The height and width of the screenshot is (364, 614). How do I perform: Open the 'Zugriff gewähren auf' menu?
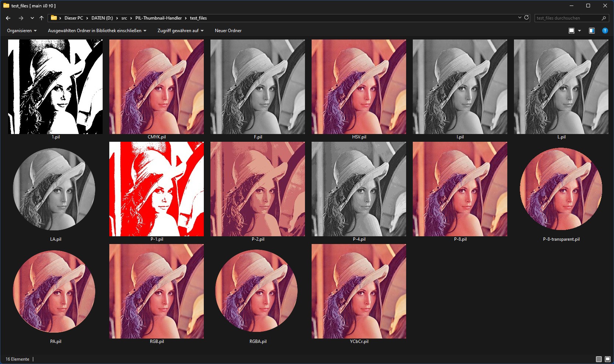[x=181, y=31]
